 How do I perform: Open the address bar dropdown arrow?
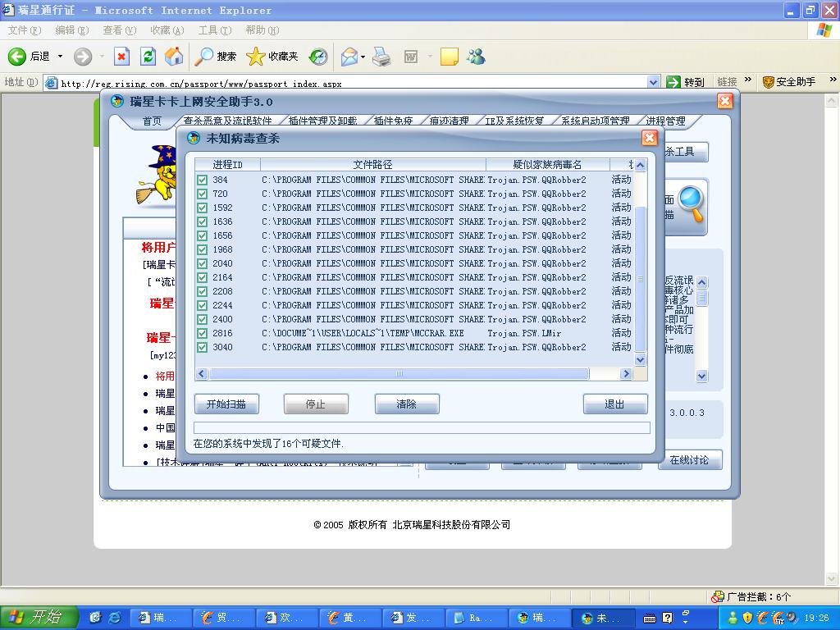pyautogui.click(x=653, y=83)
